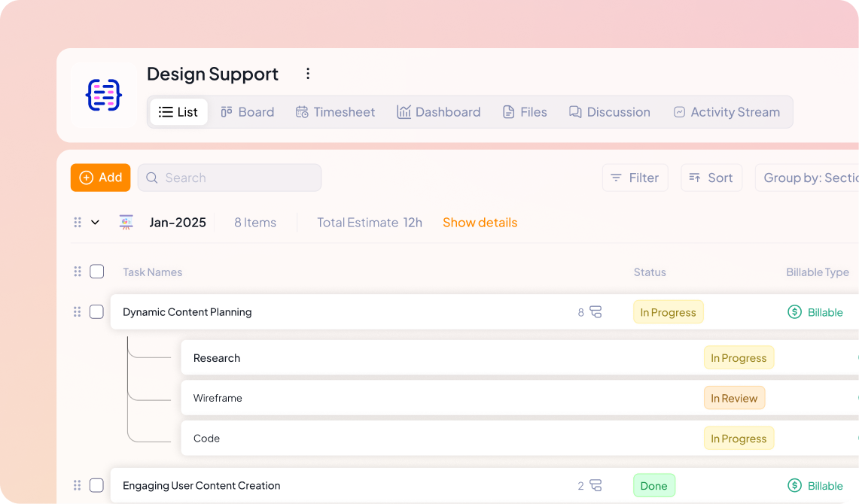Click the magnifier icon in the Search box
Viewport: 859px width, 504px height.
coord(152,178)
